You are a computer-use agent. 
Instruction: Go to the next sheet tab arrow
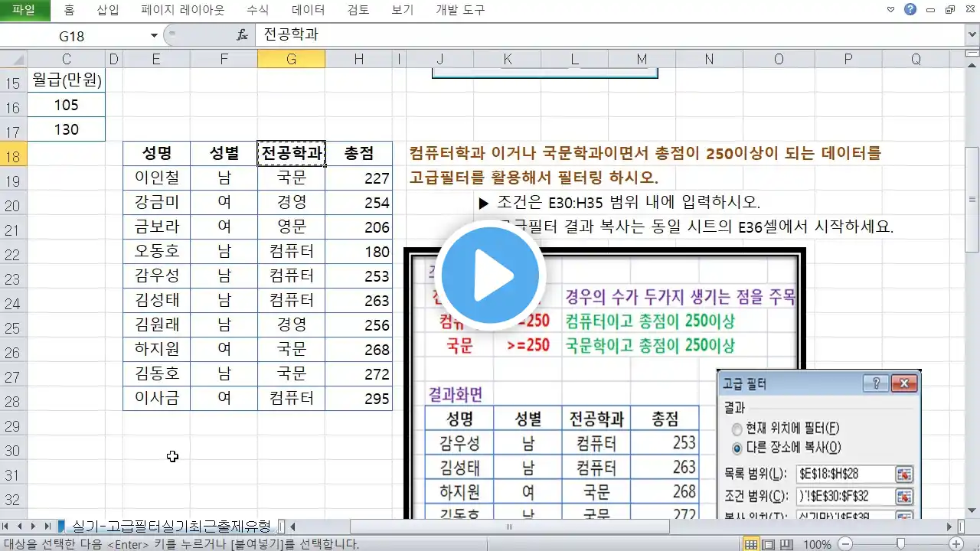pos(34,527)
